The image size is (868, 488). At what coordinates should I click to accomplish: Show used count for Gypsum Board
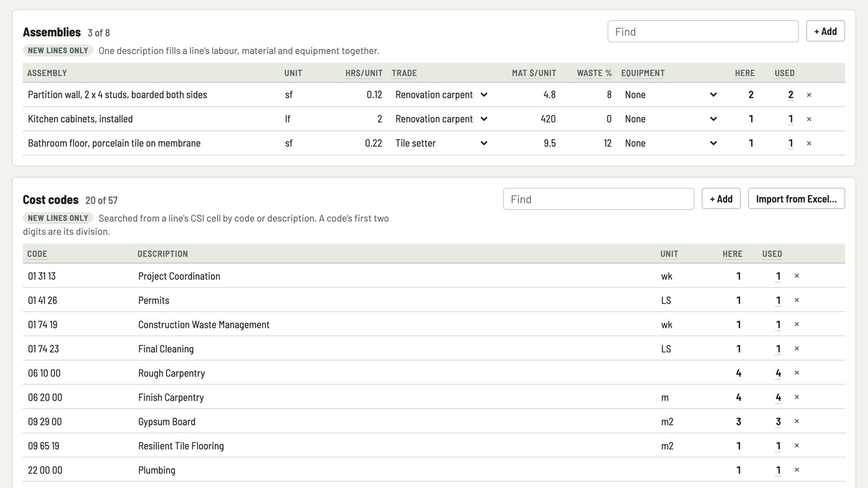tap(778, 421)
